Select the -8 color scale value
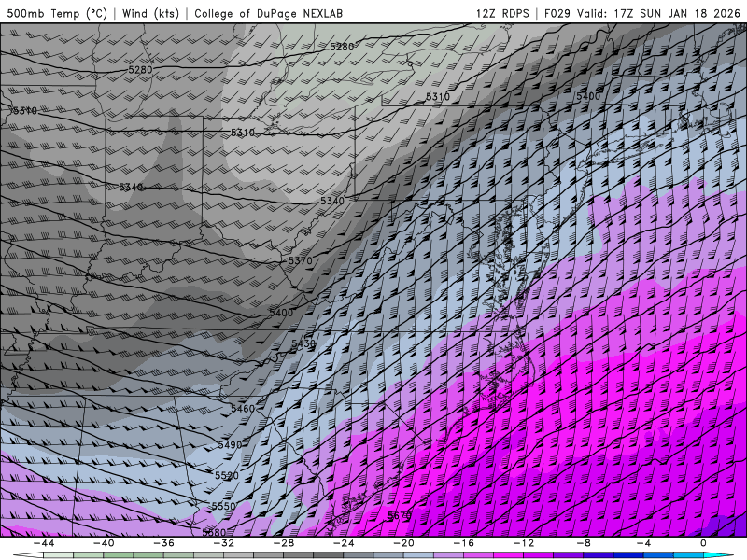This screenshot has width=747, height=560. [584, 543]
